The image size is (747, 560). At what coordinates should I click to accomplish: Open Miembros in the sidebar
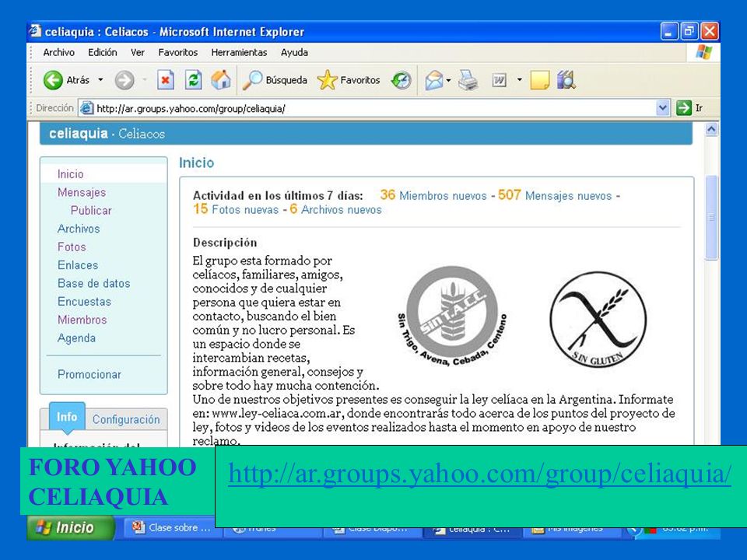coord(82,320)
